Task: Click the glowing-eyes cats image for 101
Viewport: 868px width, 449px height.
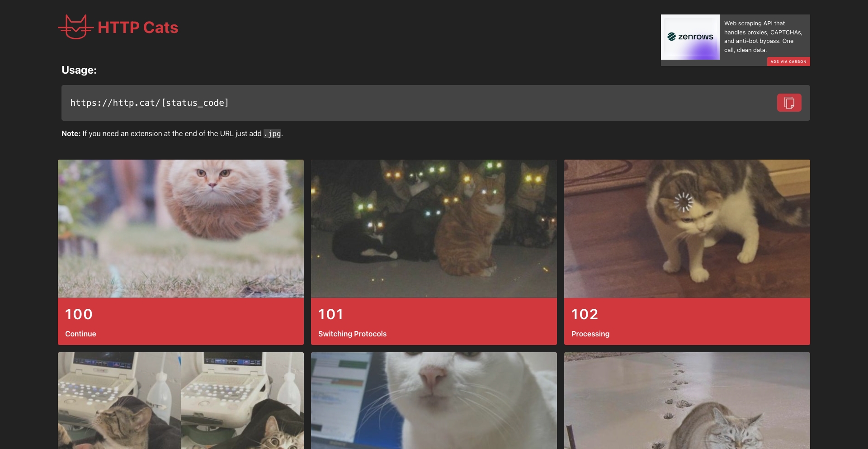Action: point(434,228)
